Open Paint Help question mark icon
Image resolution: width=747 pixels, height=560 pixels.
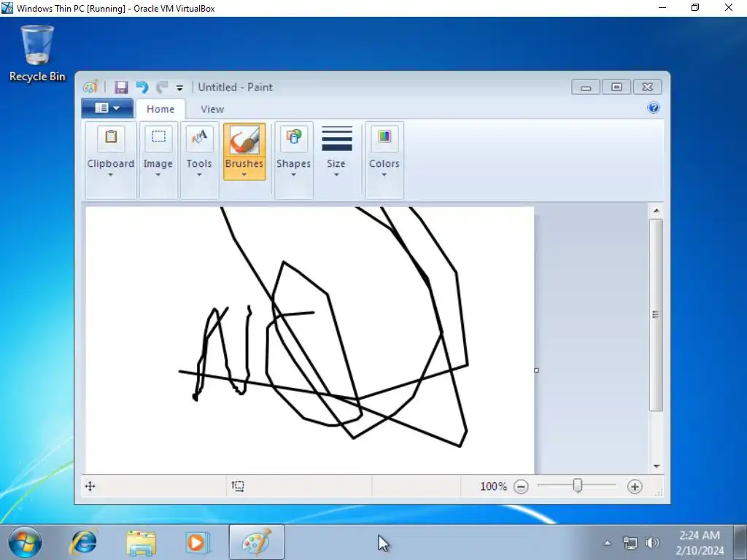[x=654, y=108]
